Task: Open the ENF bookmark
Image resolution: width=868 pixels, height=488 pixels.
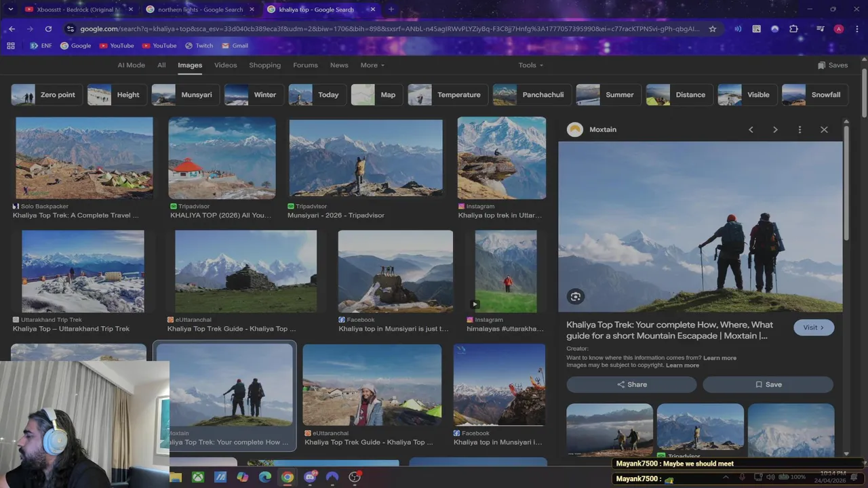Action: pyautogui.click(x=41, y=45)
